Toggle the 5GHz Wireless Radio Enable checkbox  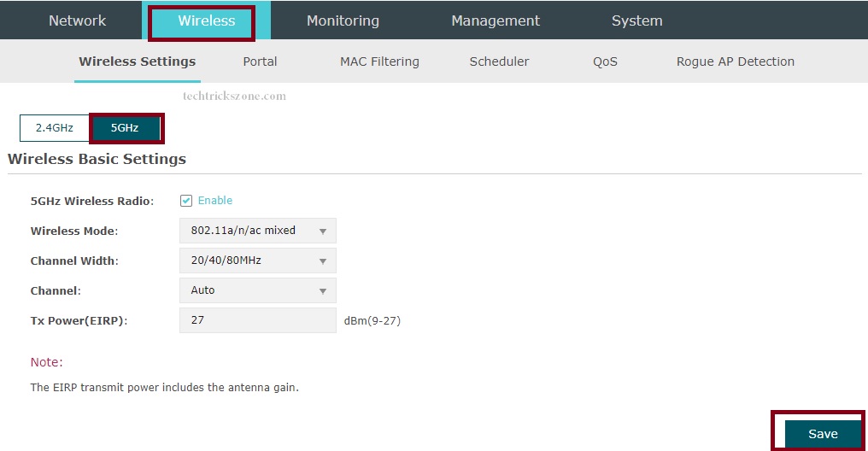(x=186, y=201)
